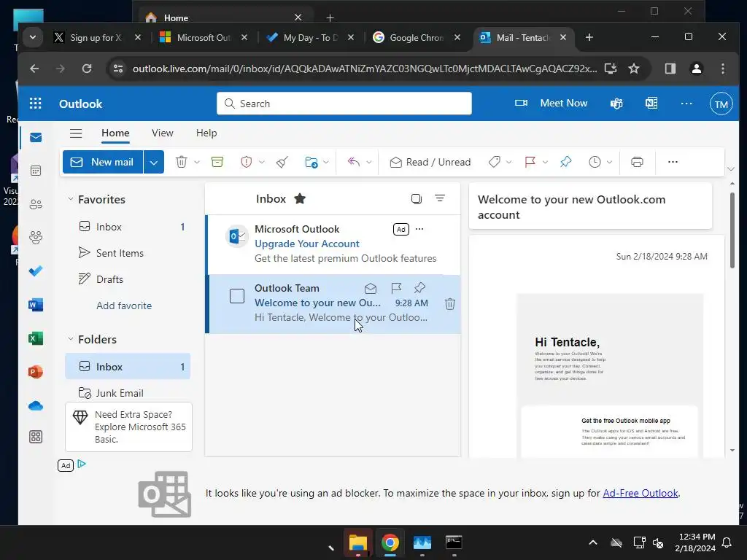
Task: Expand Report options dropdown arrow
Action: coord(262,162)
